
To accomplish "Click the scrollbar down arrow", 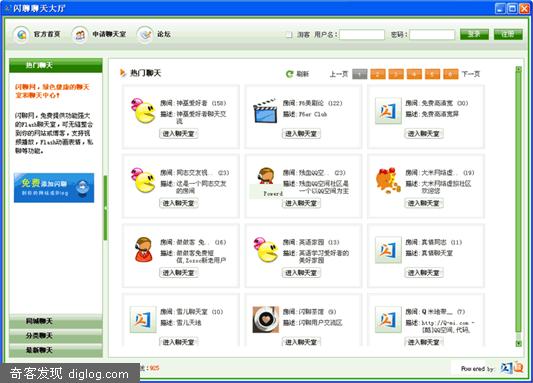I will click(518, 343).
